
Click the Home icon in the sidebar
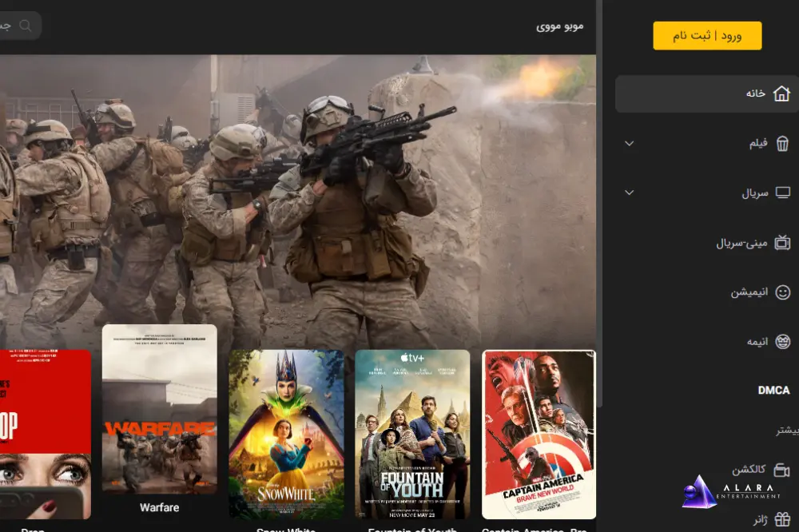pyautogui.click(x=782, y=93)
